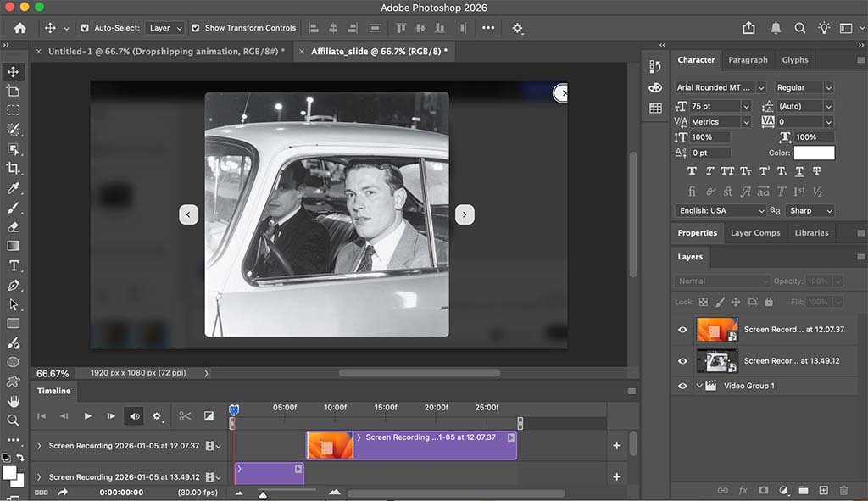Hide the Screen Record layer at 13.49.12
868x501 pixels.
click(x=682, y=359)
